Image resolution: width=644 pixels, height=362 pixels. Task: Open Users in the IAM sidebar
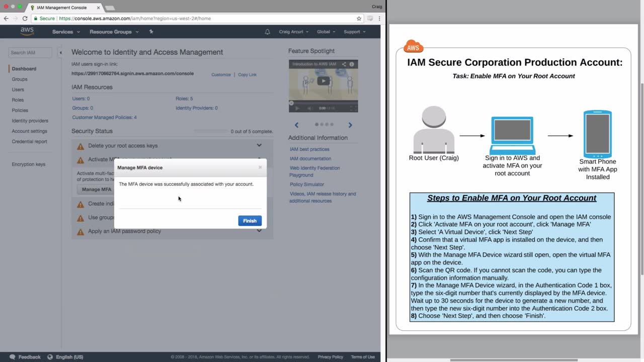tap(18, 89)
